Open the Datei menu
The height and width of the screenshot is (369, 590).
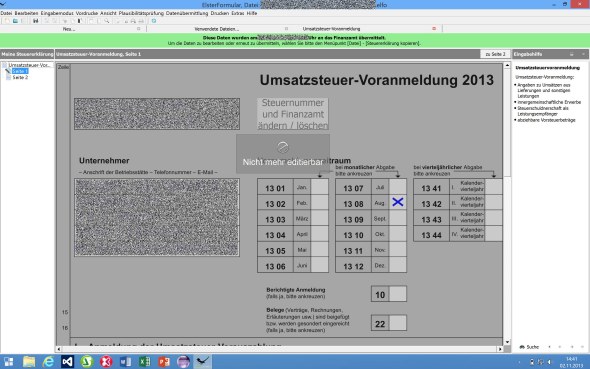point(6,13)
